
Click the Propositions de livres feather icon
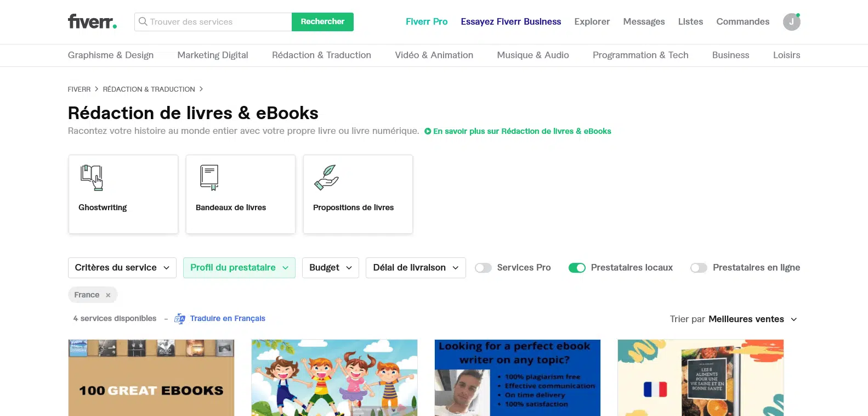[326, 178]
